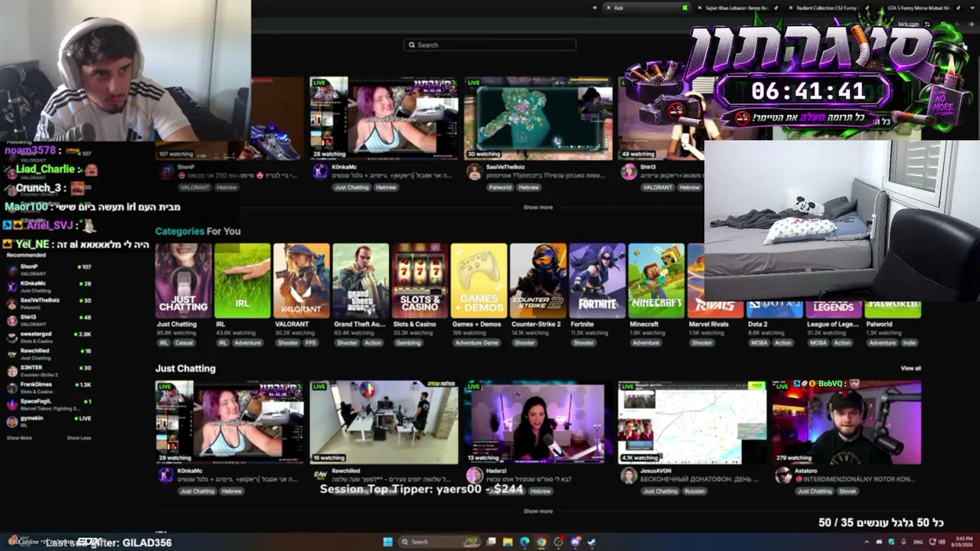Click Rawchilled's avatar in Recommended sidebar
980x551 pixels.
(x=12, y=354)
